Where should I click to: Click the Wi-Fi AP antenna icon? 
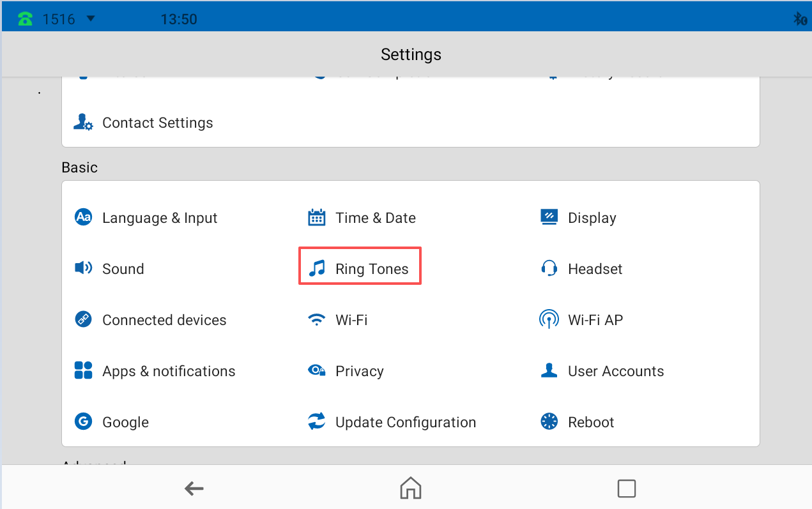(549, 319)
